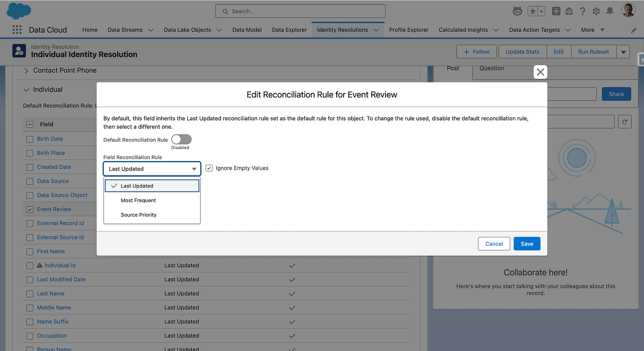The width and height of the screenshot is (644, 351).
Task: Choose Source Priority option
Action: 138,215
